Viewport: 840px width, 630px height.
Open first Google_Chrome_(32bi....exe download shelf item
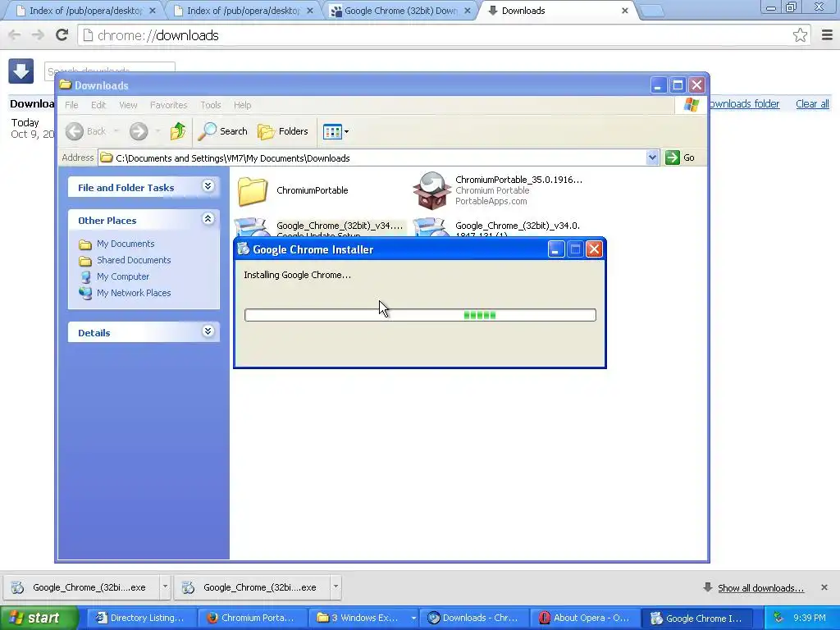[x=81, y=587]
